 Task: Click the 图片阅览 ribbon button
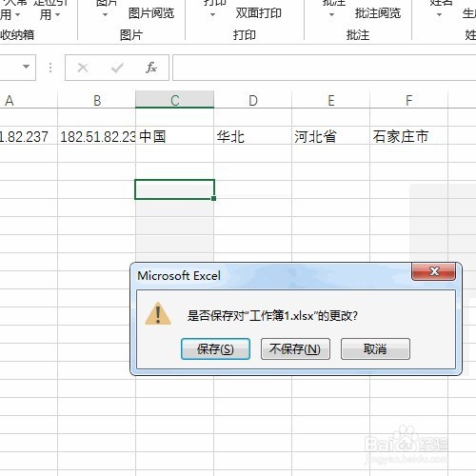coord(151,13)
